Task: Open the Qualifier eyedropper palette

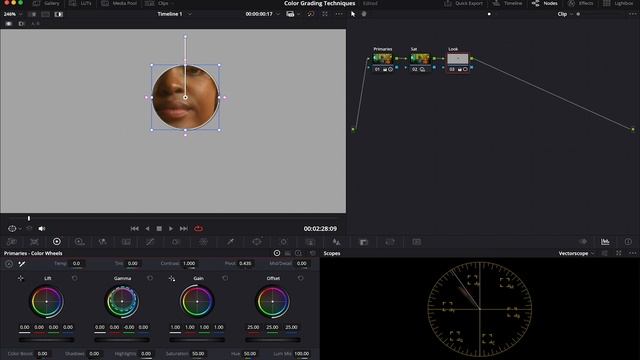Action: [230, 242]
